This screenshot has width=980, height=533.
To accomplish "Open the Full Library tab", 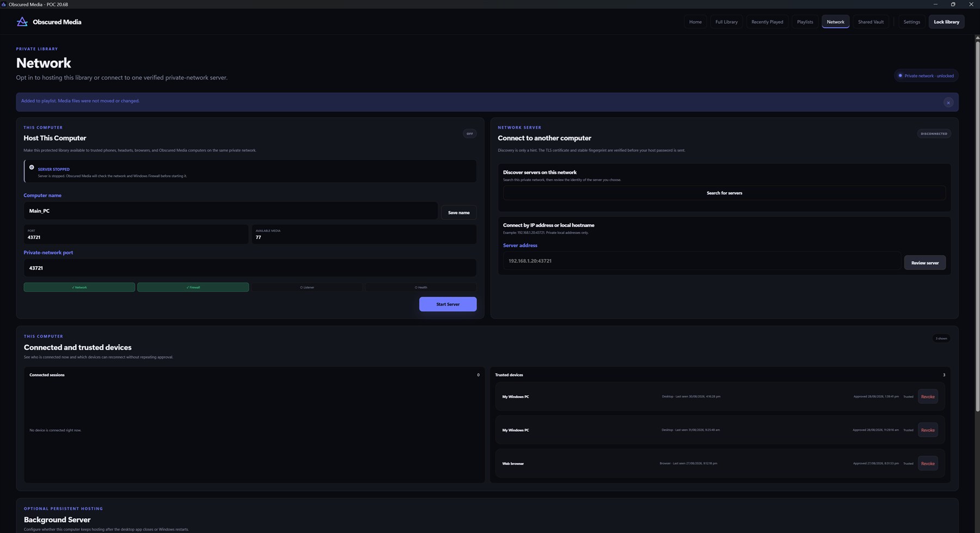I will (726, 22).
